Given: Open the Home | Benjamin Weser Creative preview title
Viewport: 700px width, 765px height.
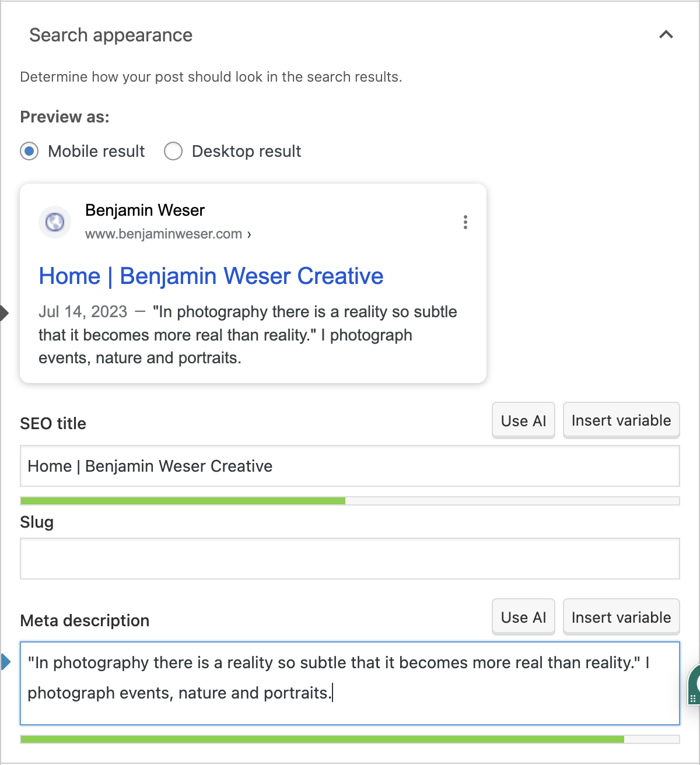Looking at the screenshot, I should pyautogui.click(x=211, y=276).
